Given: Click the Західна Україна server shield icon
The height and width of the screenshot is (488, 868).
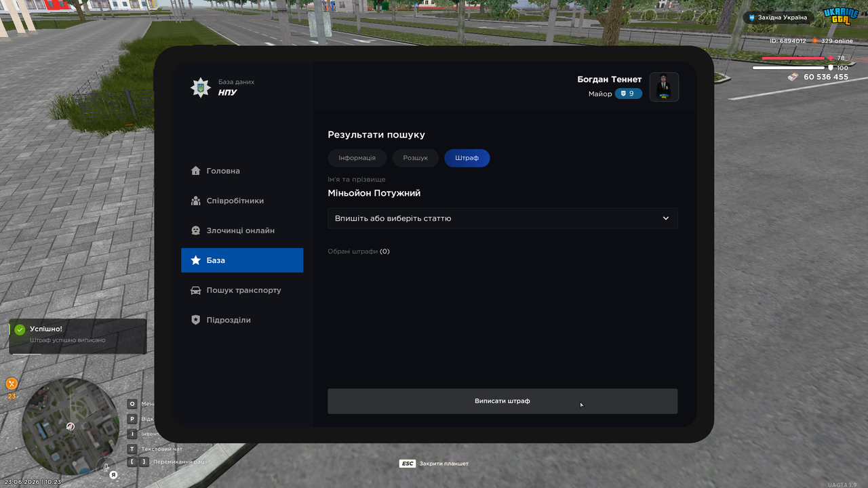Looking at the screenshot, I should (751, 18).
